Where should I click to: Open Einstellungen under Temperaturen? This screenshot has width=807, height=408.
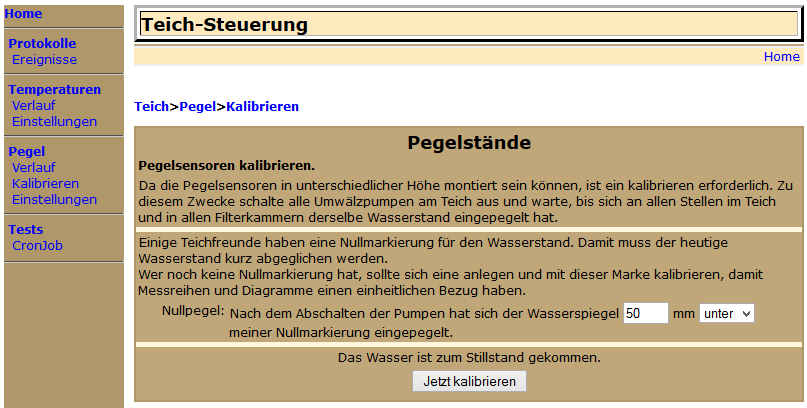(54, 121)
